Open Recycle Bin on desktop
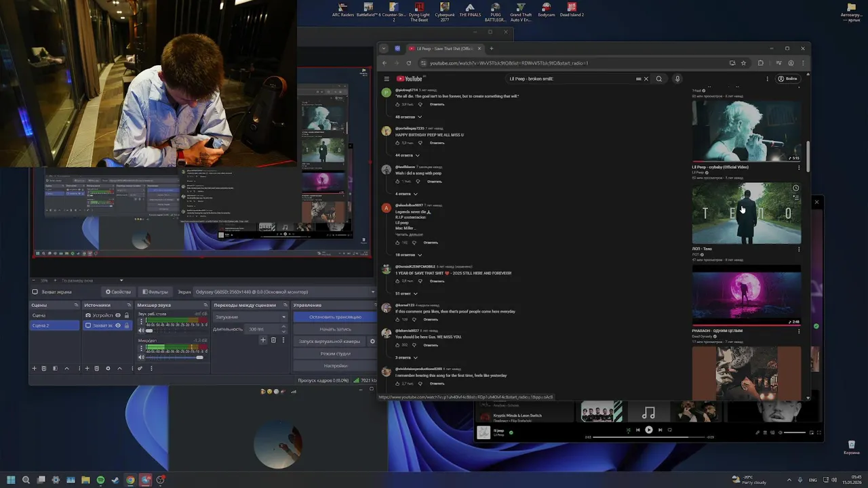Screen dimensions: 868x488 point(851,447)
